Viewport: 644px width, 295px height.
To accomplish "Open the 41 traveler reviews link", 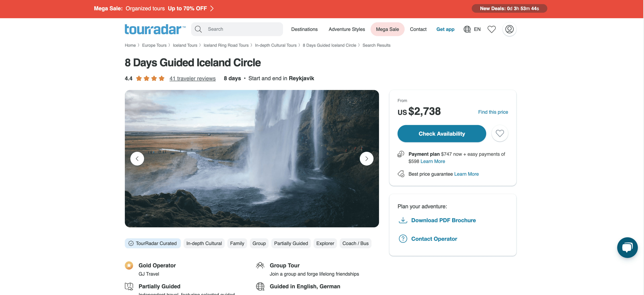I will coord(192,78).
